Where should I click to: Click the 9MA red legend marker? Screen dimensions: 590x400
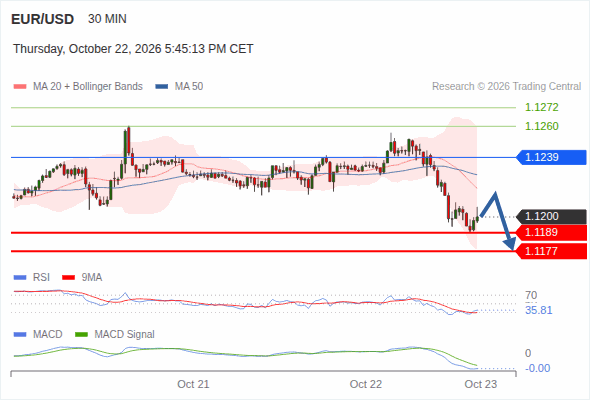click(68, 278)
